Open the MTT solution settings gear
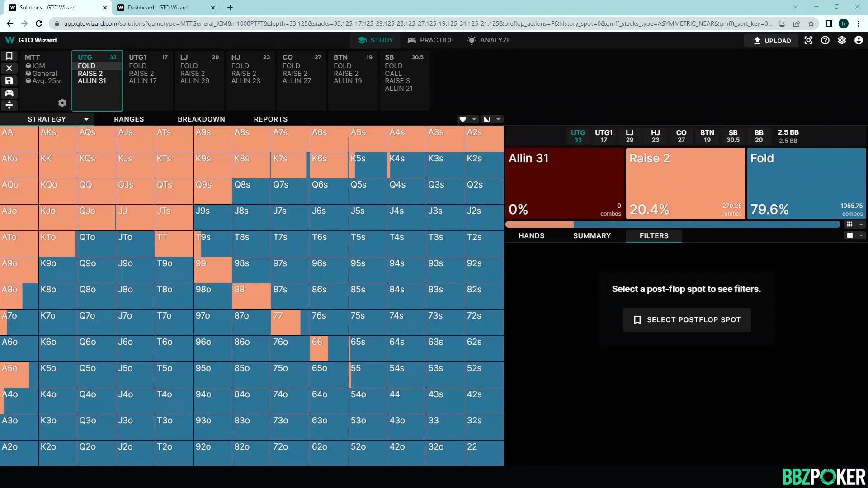 pos(62,103)
